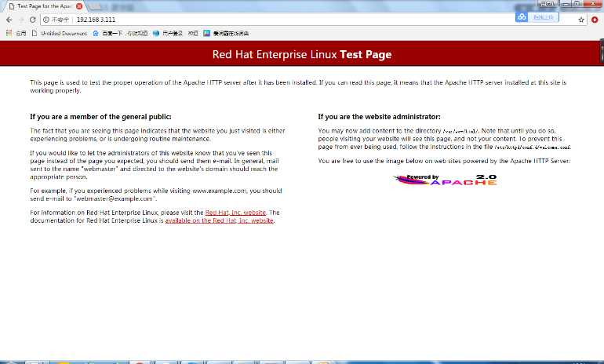The image size is (604, 364).
Task: Go back with the browser back arrow
Action: click(9, 20)
